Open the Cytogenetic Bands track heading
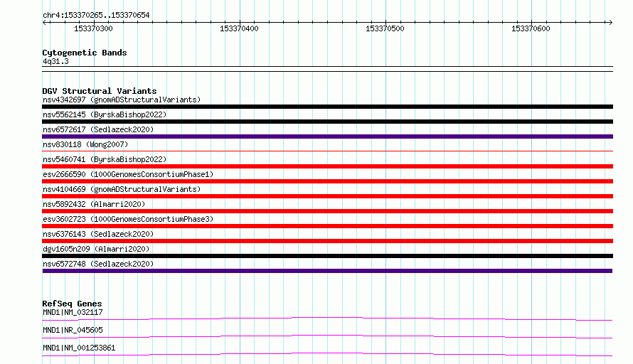 (85, 53)
